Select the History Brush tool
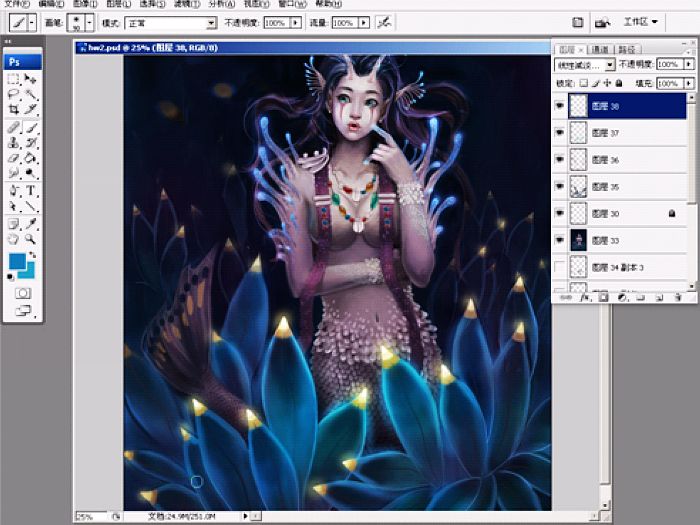The image size is (700, 525). 30,143
